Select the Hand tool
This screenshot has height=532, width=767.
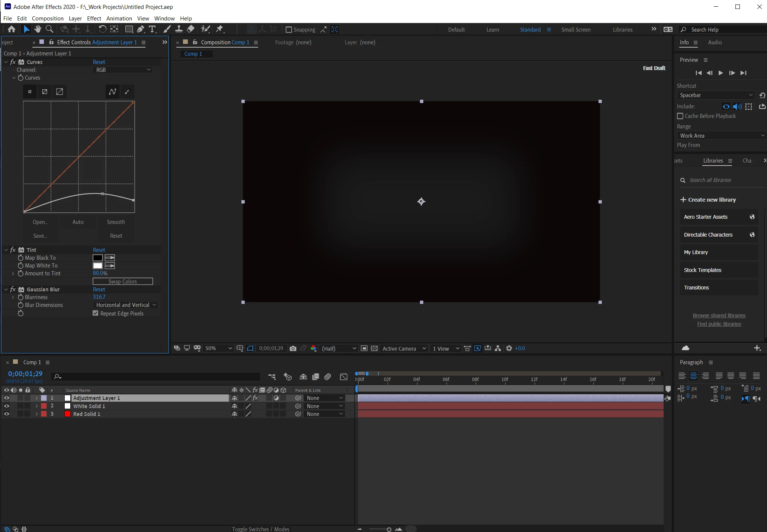coord(38,29)
